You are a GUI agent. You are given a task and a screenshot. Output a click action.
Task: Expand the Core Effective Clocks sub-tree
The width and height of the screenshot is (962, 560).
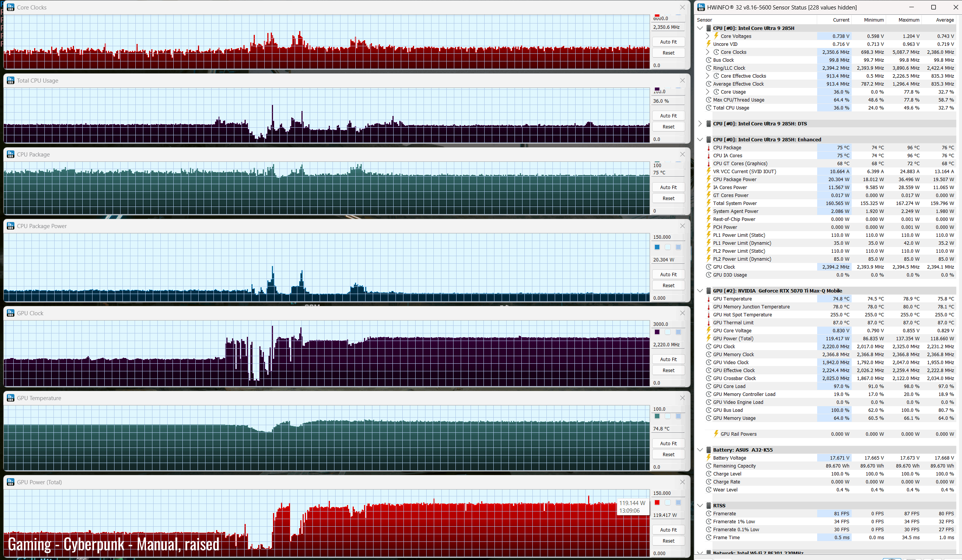click(x=708, y=76)
